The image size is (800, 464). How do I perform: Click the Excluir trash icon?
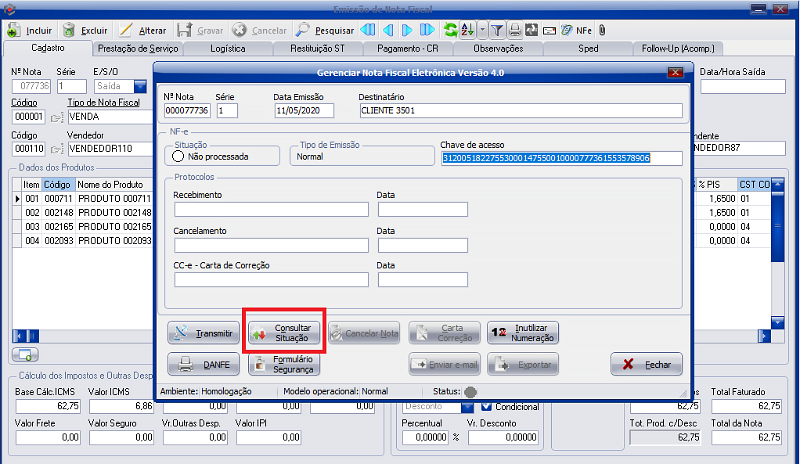69,30
